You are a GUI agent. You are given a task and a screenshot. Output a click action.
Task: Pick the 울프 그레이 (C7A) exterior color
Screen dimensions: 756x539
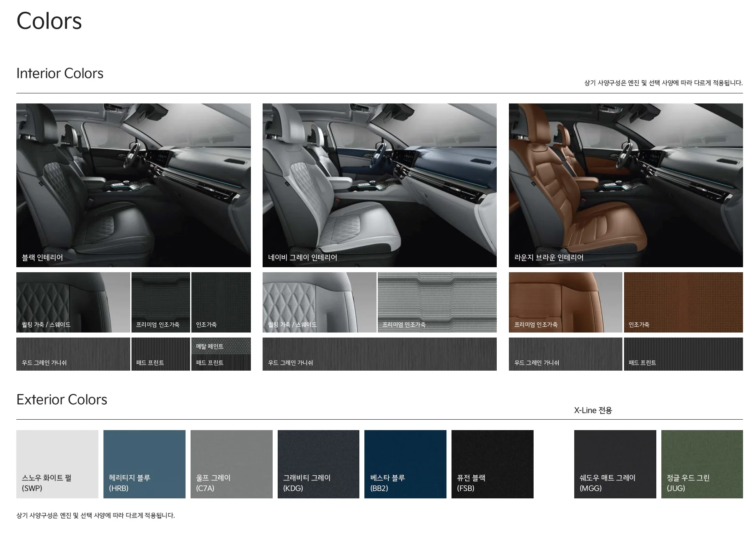pyautogui.click(x=232, y=464)
